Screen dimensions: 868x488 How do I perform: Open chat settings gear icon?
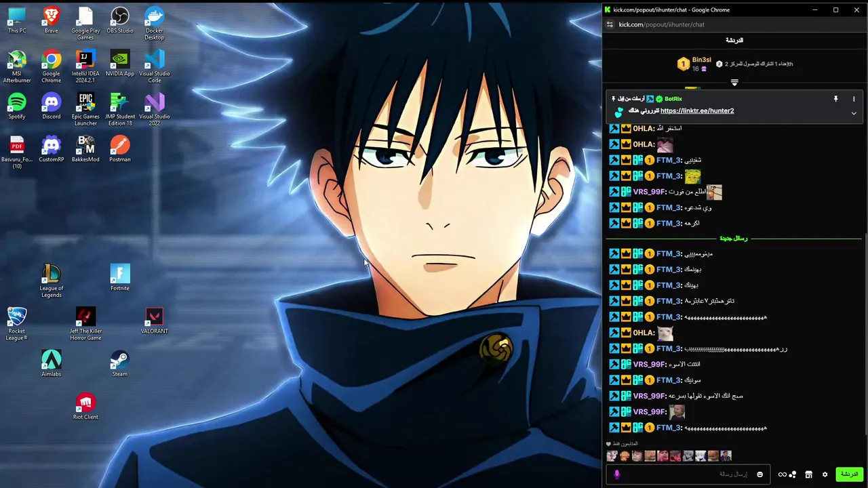(x=825, y=474)
